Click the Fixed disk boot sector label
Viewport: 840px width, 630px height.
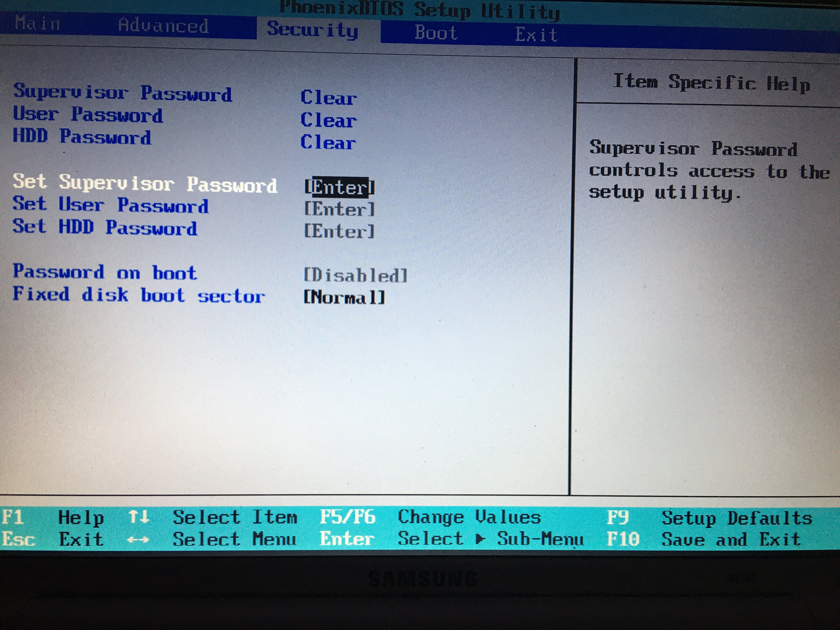point(139,295)
